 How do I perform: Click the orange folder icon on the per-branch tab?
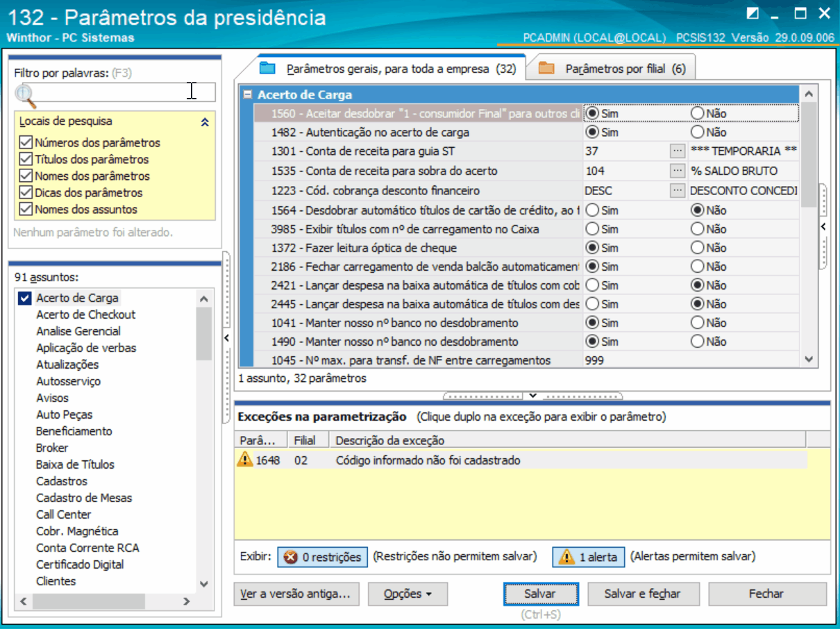[546, 68]
